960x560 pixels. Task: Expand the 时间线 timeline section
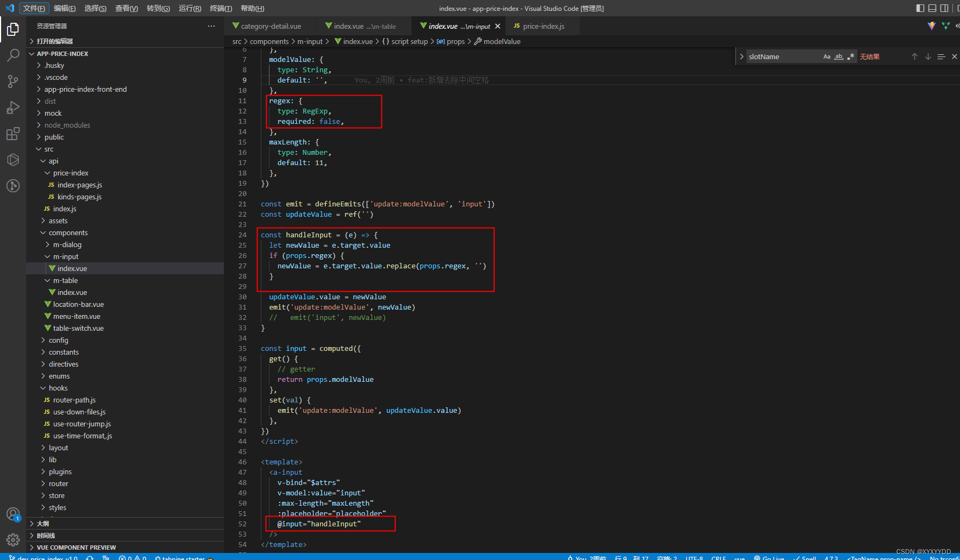[125, 536]
